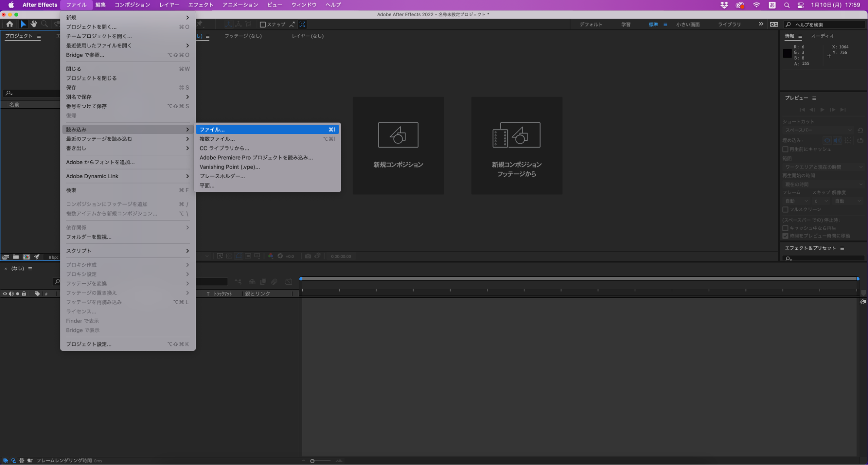Show more workspaces with double-arrow button
The image size is (868, 465).
click(x=761, y=24)
